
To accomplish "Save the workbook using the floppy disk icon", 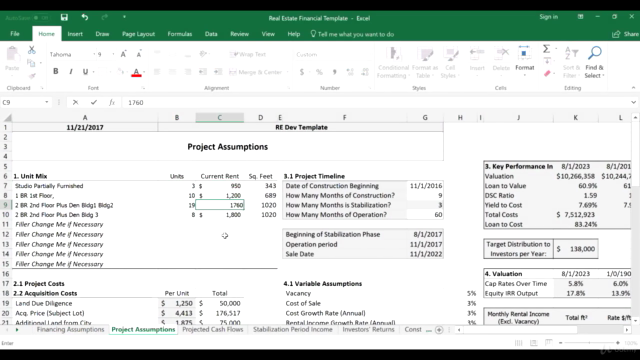I will [64, 17].
